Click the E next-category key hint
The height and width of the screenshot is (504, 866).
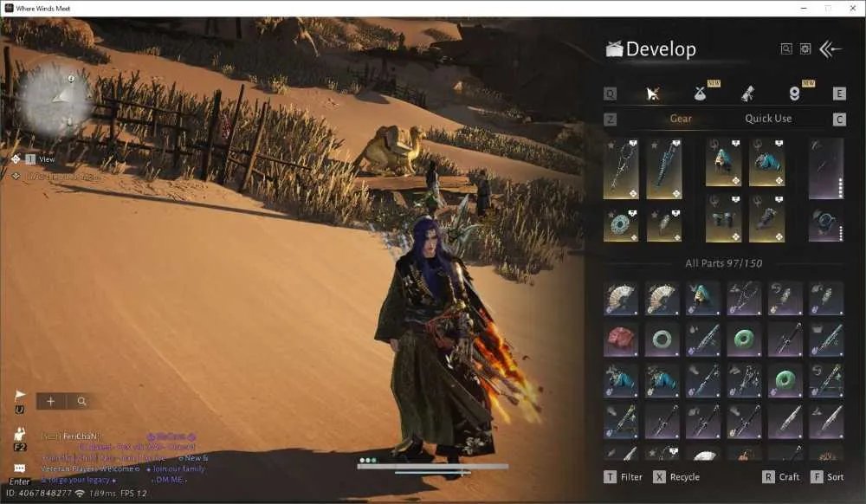click(839, 94)
